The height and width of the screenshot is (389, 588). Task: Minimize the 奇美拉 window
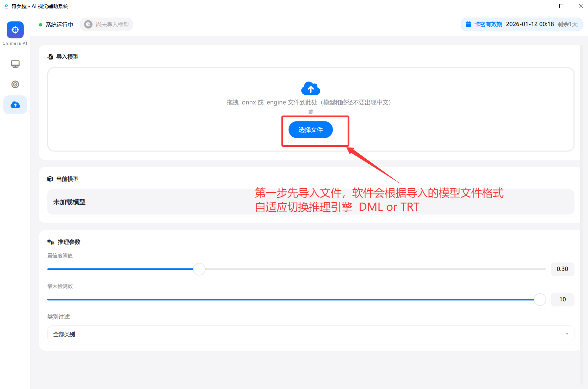tap(542, 6)
